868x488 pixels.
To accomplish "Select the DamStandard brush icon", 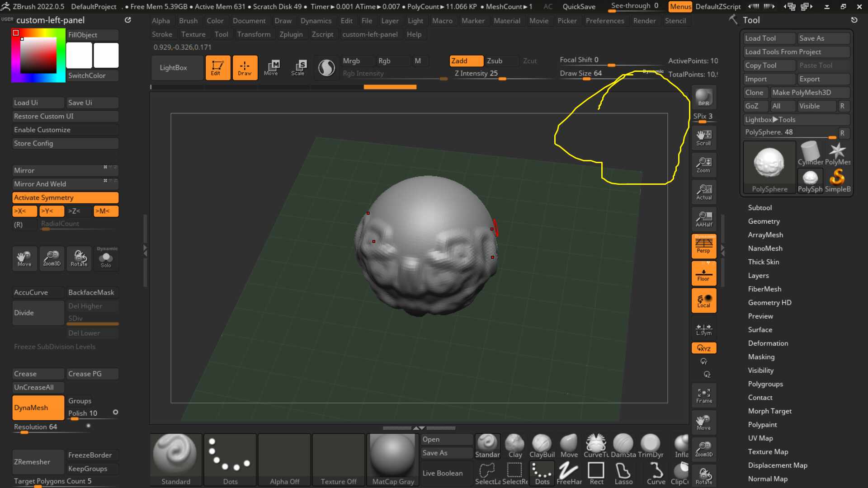I will pos(623,446).
